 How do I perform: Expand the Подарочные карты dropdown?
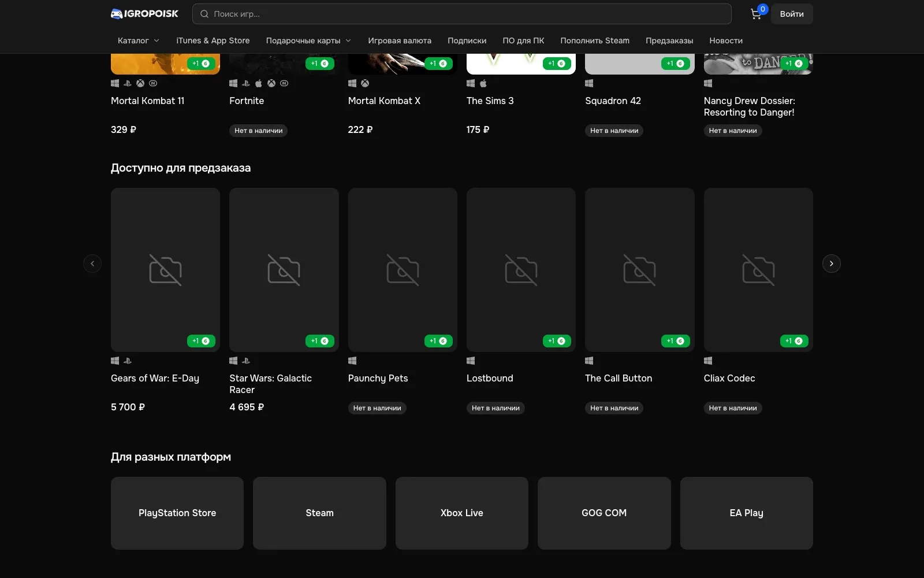(308, 40)
